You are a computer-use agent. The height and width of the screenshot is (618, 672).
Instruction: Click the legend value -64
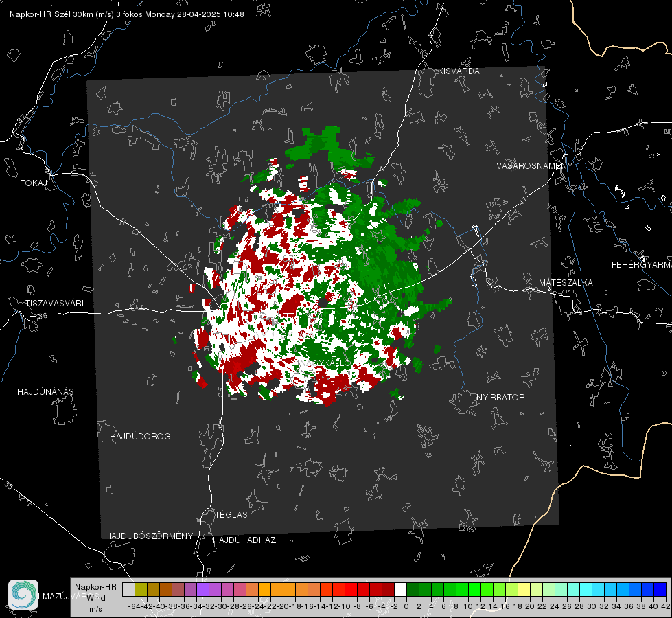click(x=134, y=606)
